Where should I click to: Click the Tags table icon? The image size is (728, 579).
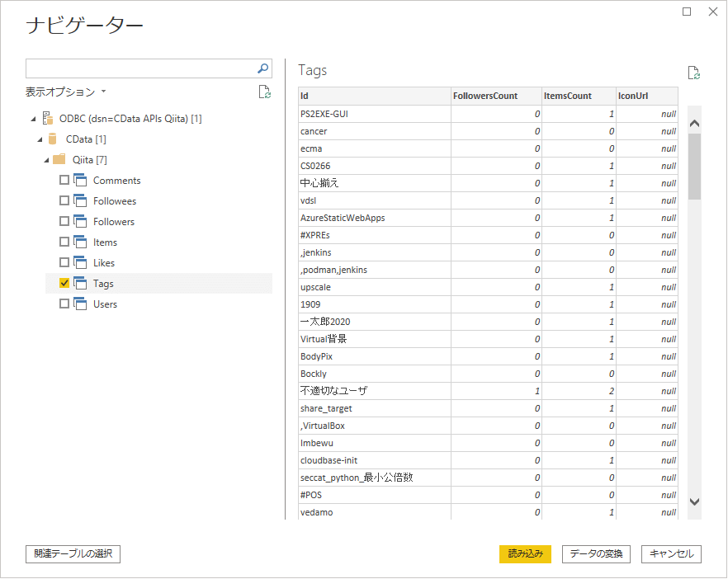80,283
